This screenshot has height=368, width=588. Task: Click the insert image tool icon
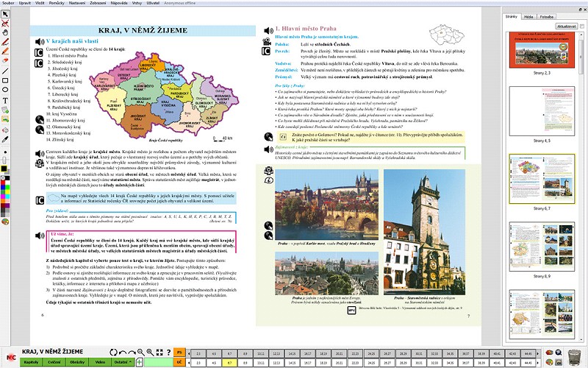click(5, 119)
